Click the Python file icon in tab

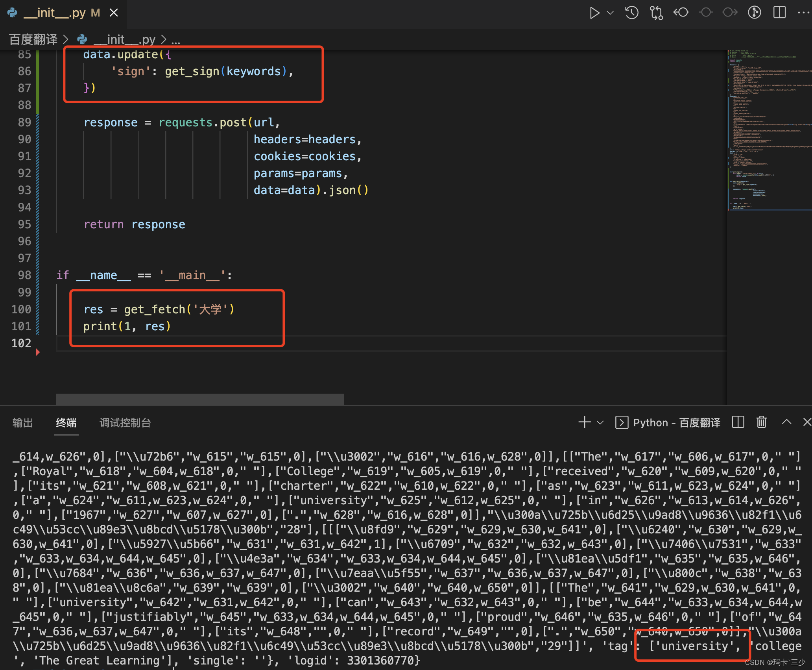13,13
